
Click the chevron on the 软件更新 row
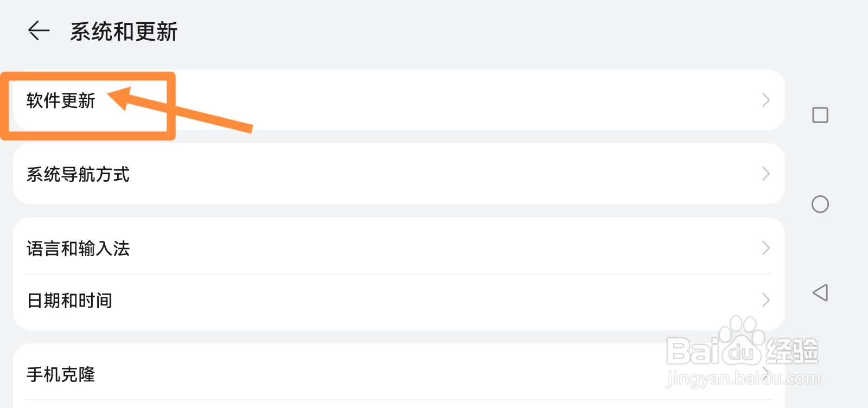pos(765,100)
